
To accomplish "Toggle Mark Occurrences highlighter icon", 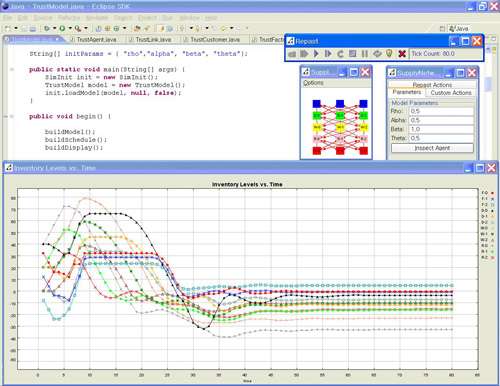I will click(x=161, y=28).
